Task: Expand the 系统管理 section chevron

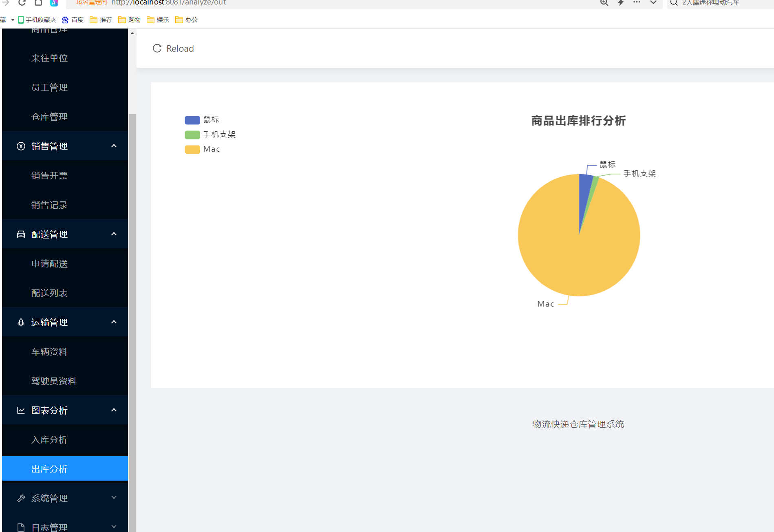Action: tap(114, 497)
